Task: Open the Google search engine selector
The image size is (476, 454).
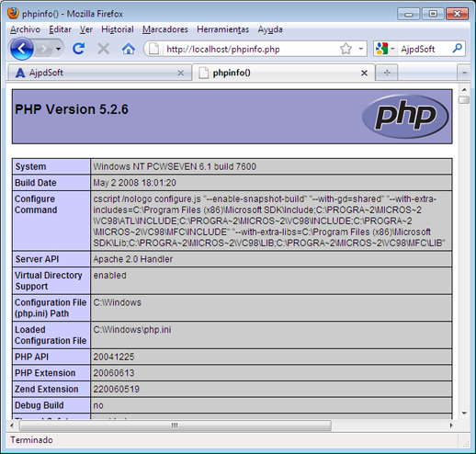Action: 385,49
